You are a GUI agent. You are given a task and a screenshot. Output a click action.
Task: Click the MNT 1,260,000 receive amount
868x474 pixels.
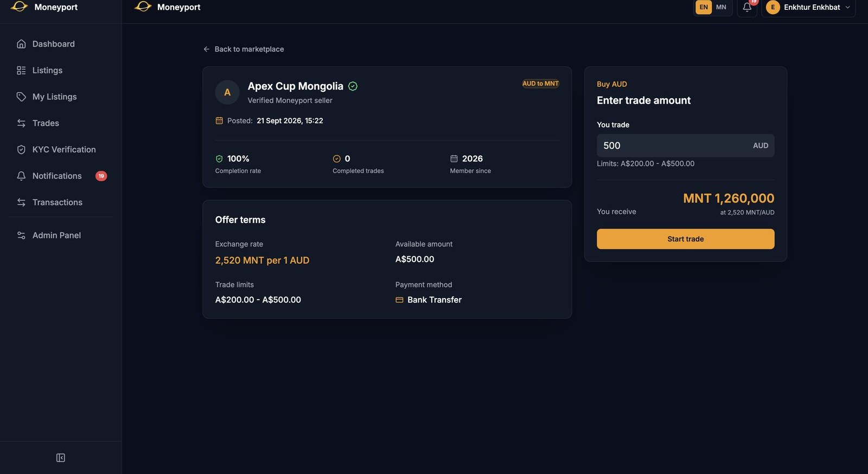click(729, 199)
